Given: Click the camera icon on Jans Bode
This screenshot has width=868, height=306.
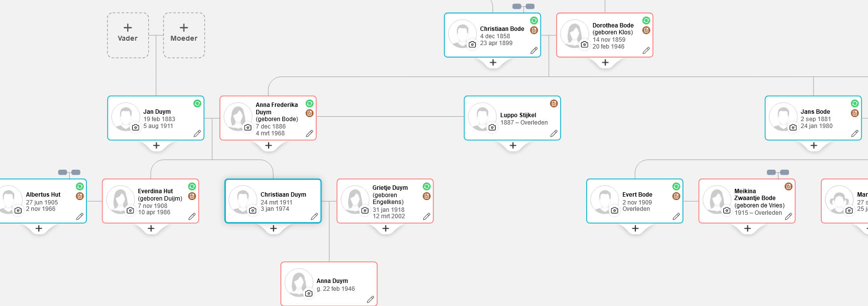Looking at the screenshot, I should click(x=793, y=127).
